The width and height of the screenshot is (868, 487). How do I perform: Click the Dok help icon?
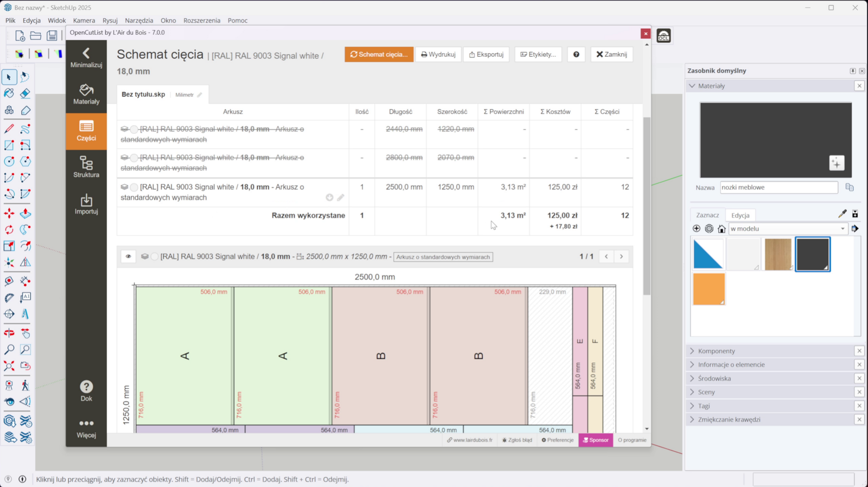(x=86, y=390)
